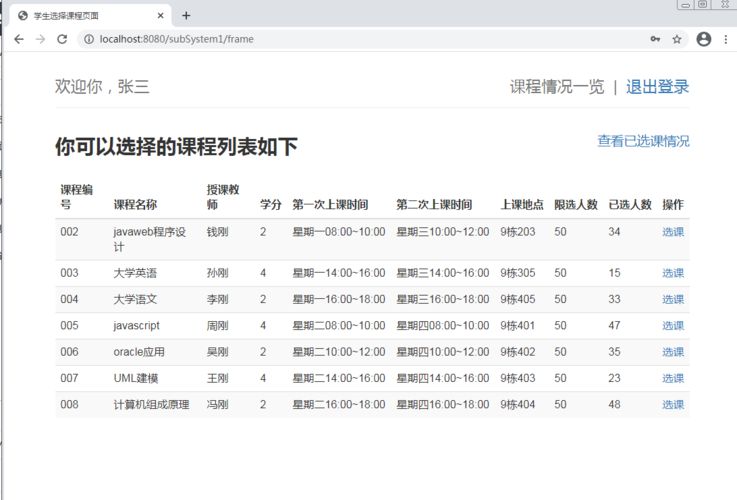Screen dimensions: 737x500
Task: Bookmark this page with star icon
Action: click(677, 39)
